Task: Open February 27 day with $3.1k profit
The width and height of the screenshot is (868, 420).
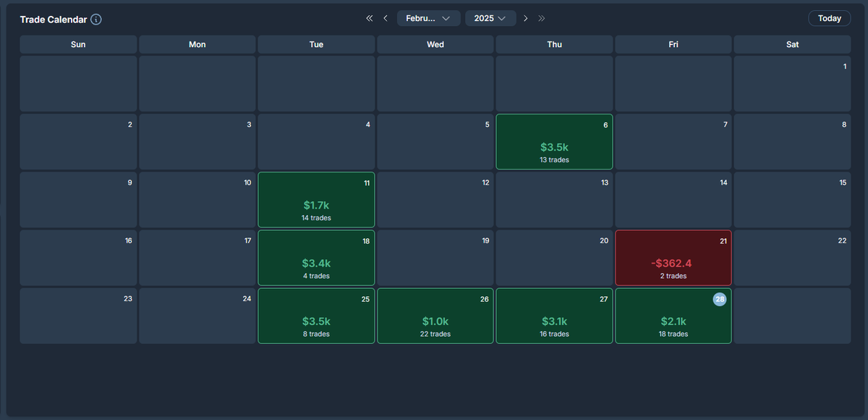Action: click(554, 316)
